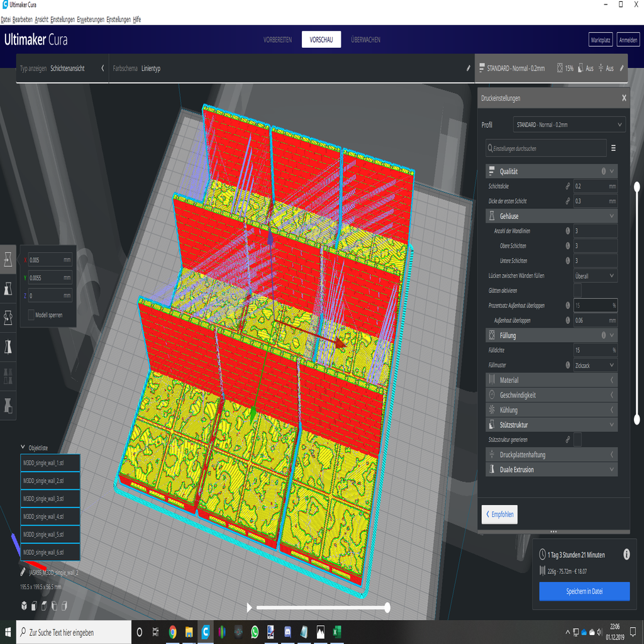Click the Empfohlen button
The image size is (644, 644).
[x=499, y=514]
